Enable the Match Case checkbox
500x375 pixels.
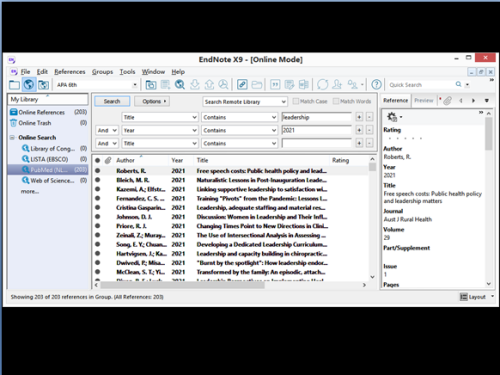coord(296,101)
